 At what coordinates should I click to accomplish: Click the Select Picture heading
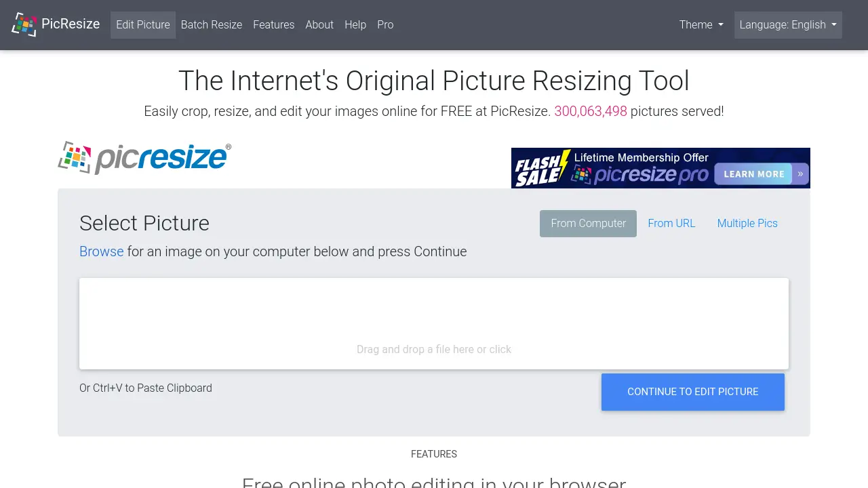[144, 223]
